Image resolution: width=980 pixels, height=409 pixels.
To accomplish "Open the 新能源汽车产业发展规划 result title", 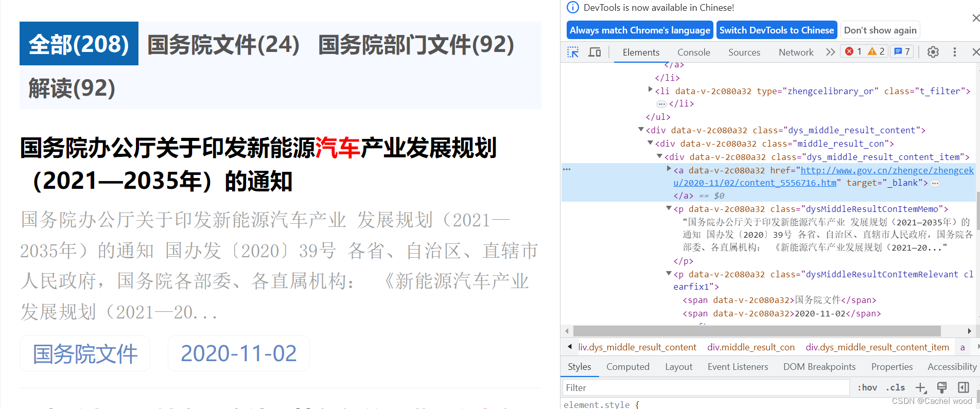I will tap(258, 164).
